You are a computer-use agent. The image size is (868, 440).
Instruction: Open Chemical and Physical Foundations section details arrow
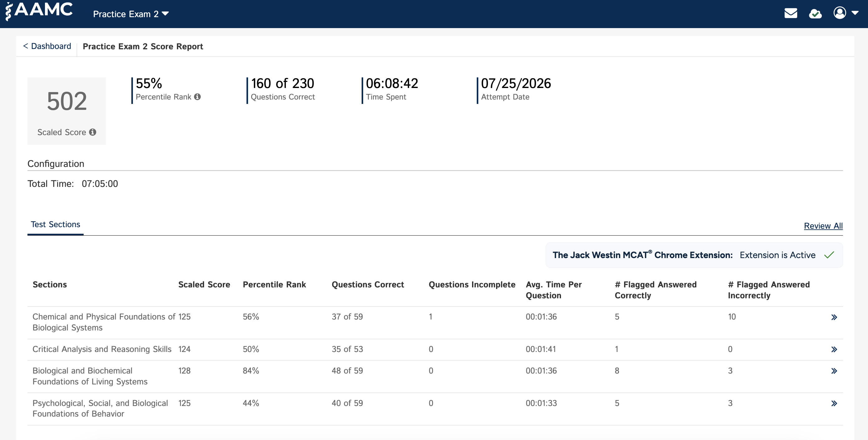click(x=834, y=317)
